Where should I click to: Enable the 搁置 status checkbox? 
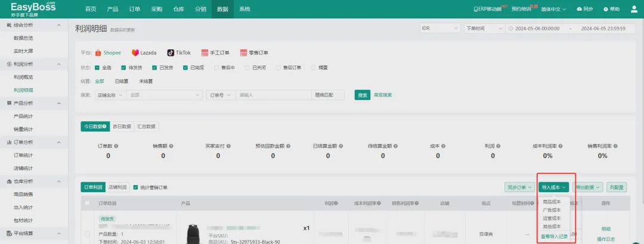[x=314, y=68]
